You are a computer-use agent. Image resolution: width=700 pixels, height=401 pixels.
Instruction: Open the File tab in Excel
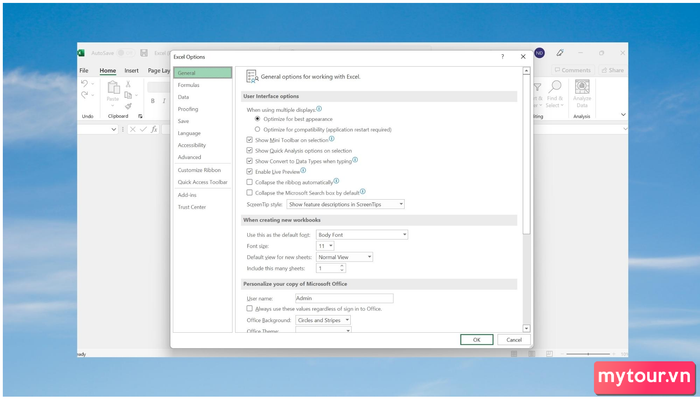pyautogui.click(x=84, y=71)
